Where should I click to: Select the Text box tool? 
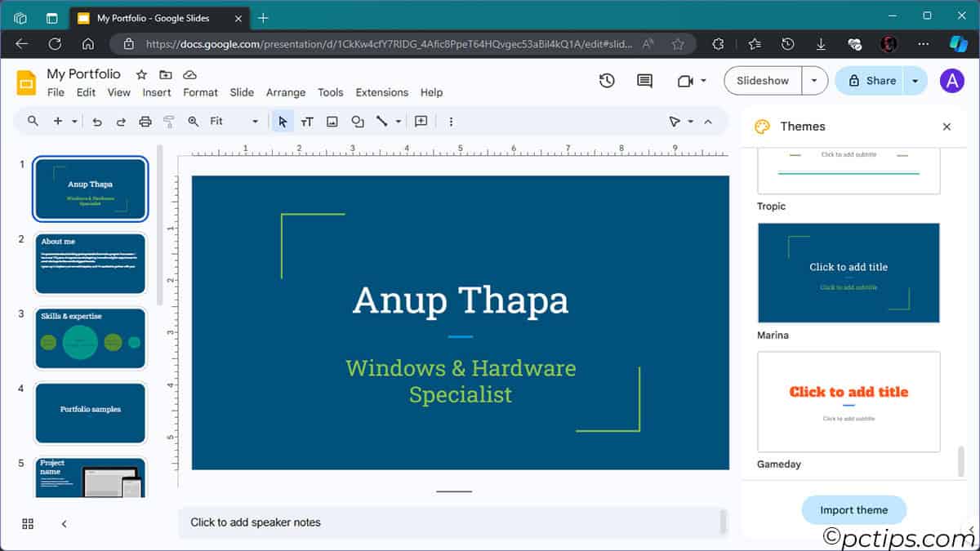[x=307, y=122]
